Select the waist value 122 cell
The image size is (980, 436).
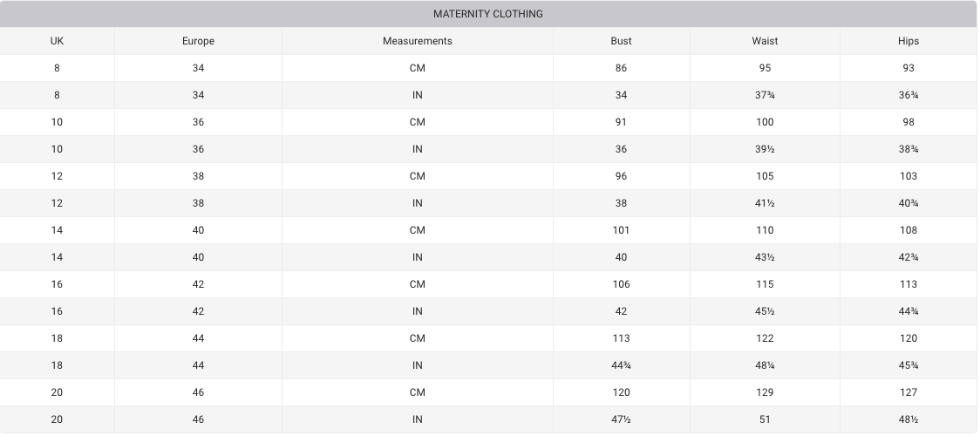[x=765, y=338]
